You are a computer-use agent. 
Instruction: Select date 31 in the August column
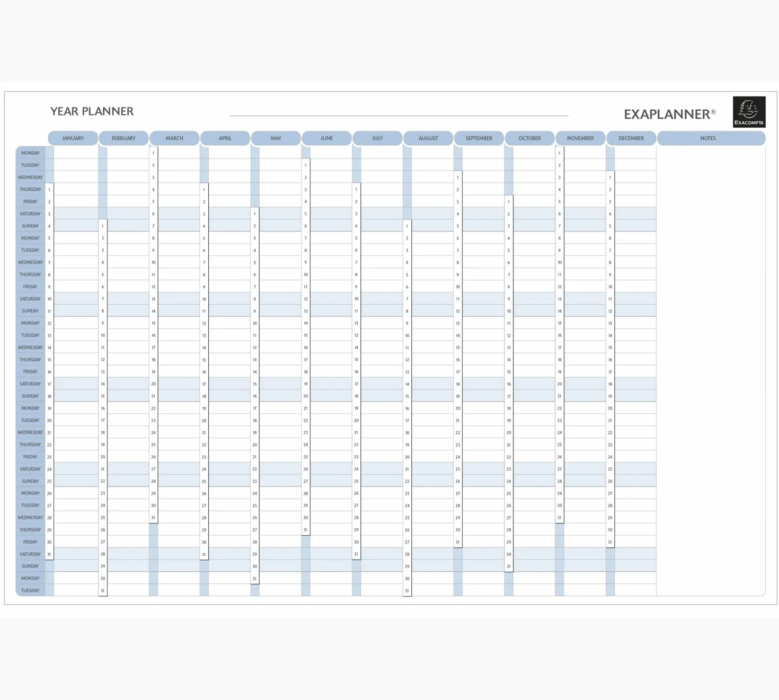pyautogui.click(x=407, y=591)
